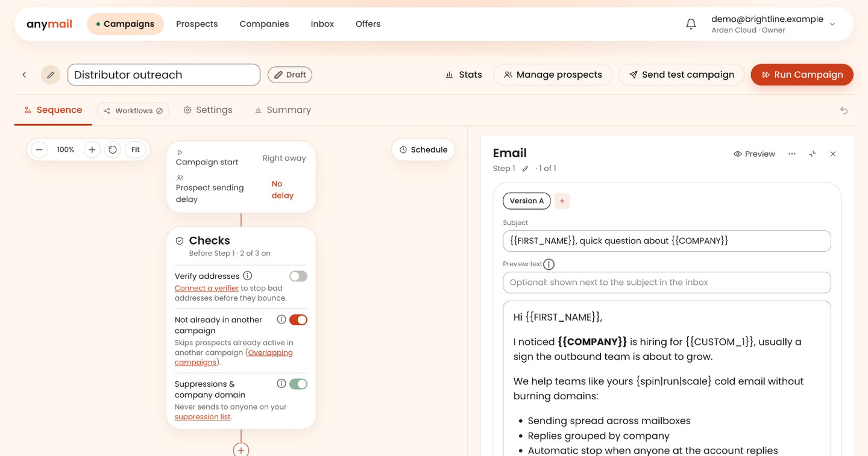This screenshot has height=456, width=868.
Task: Click into the Subject field
Action: [x=667, y=241]
